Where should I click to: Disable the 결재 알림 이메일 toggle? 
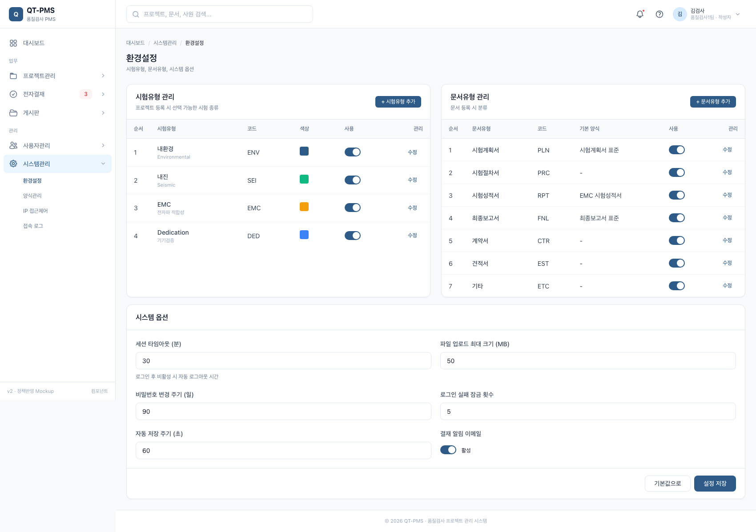448,450
